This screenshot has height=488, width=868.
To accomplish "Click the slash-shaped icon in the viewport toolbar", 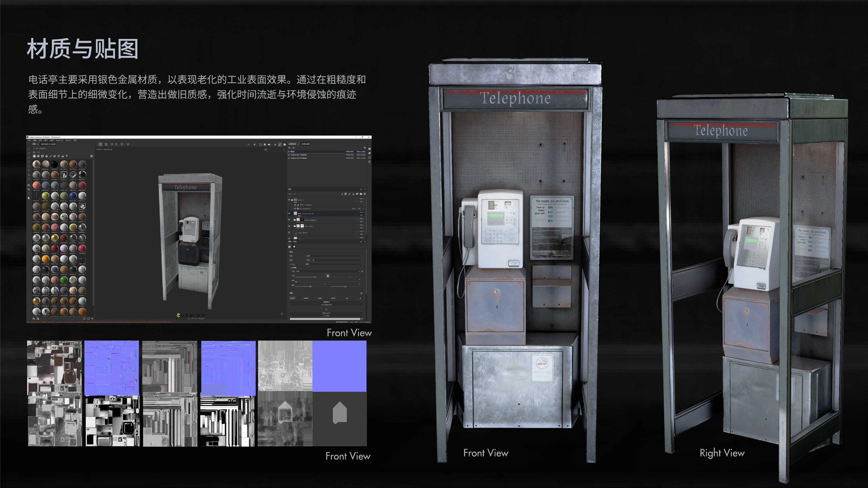I will click(280, 144).
